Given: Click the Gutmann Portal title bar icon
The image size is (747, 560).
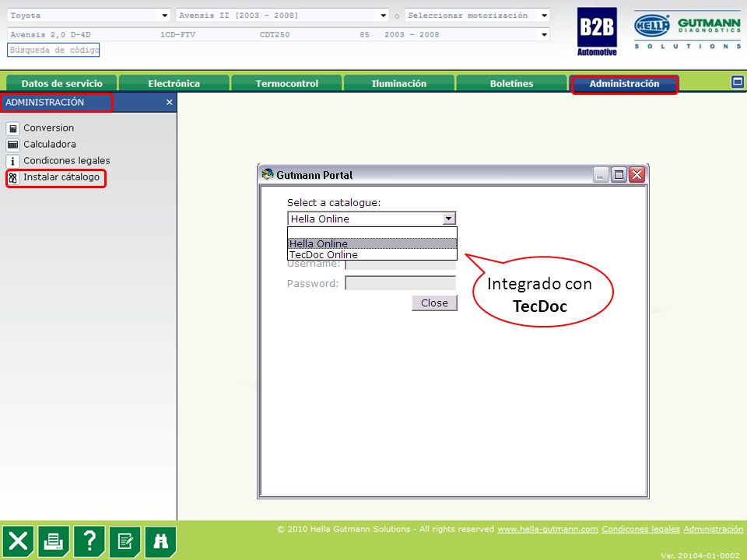Looking at the screenshot, I should (267, 174).
